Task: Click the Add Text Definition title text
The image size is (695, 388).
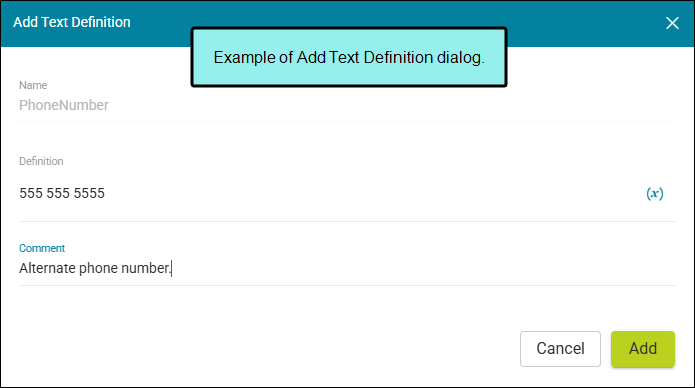Action: [x=72, y=22]
